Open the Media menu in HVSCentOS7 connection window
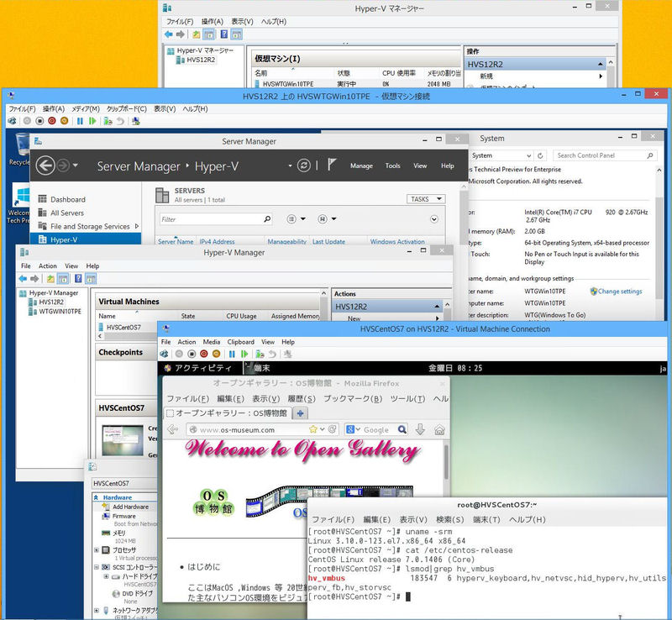 (212, 342)
